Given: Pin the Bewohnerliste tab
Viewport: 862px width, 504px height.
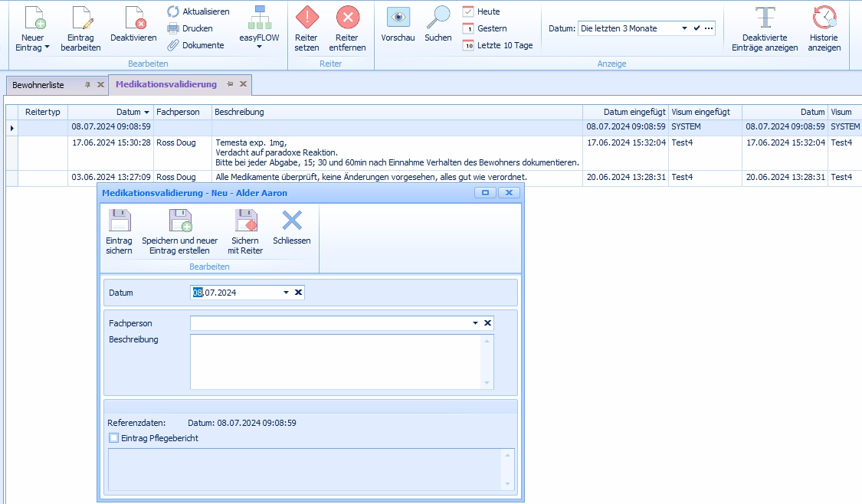Looking at the screenshot, I should pos(87,85).
